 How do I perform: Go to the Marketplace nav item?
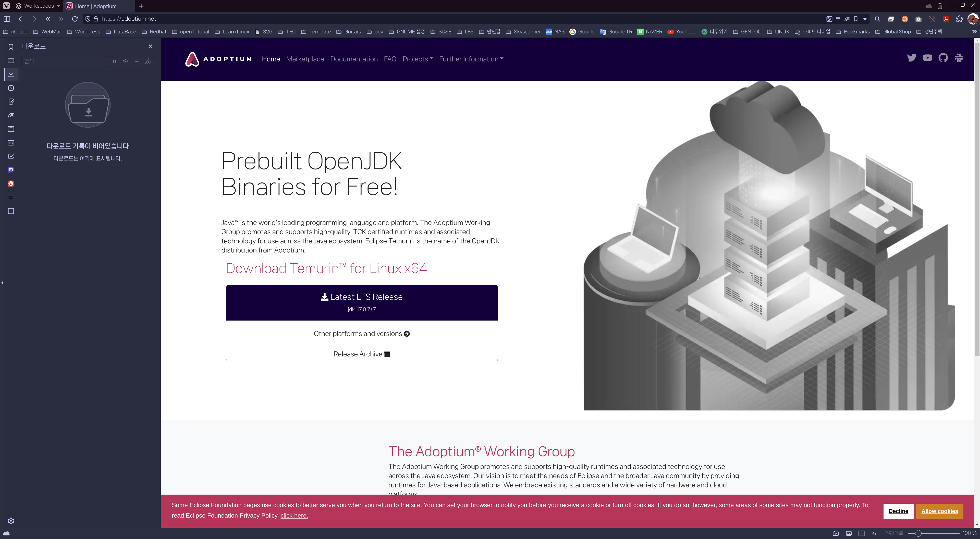point(305,59)
